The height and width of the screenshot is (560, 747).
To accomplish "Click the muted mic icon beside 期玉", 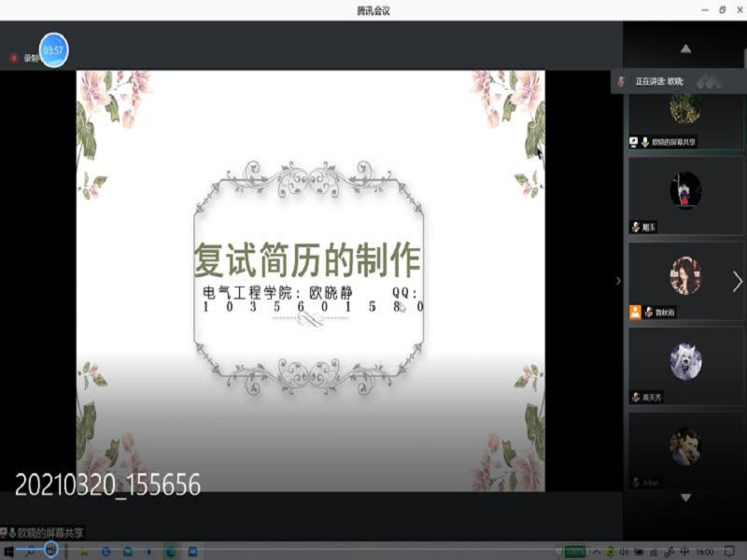I will [x=636, y=227].
